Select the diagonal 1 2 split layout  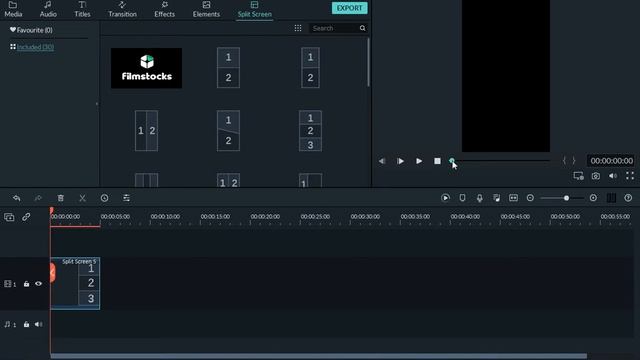tap(228, 131)
